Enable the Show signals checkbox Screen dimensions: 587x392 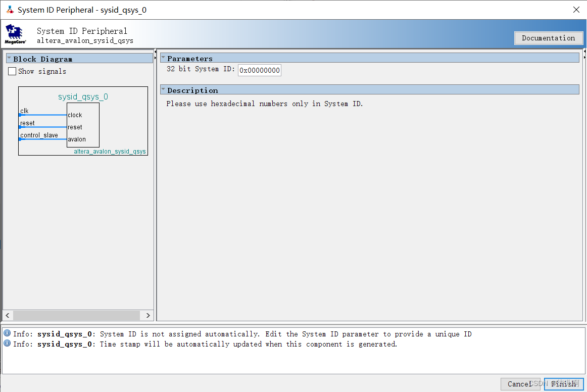(12, 71)
